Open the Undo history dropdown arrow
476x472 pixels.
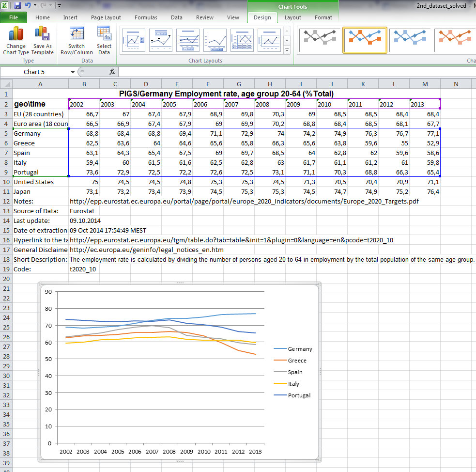tap(35, 5)
